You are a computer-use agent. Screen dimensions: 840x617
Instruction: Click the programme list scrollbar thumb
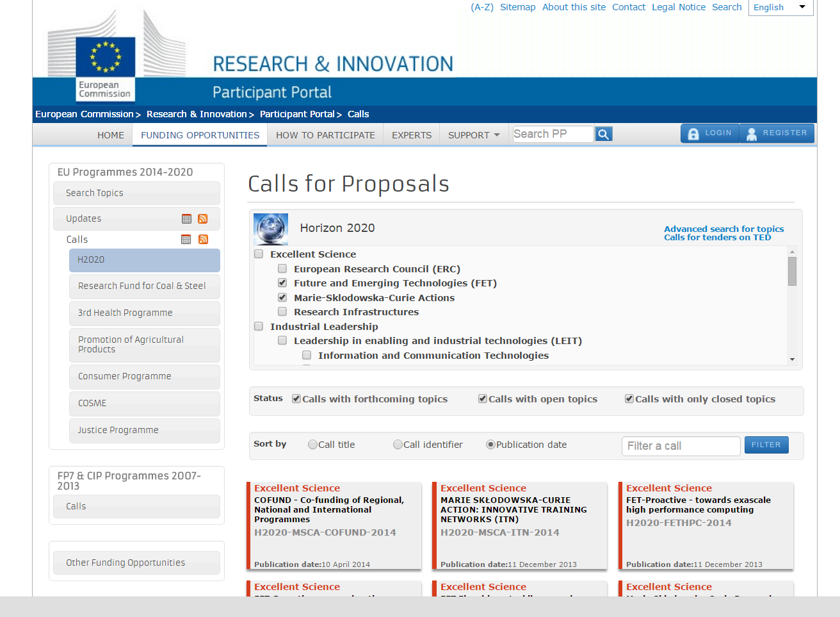click(x=792, y=271)
